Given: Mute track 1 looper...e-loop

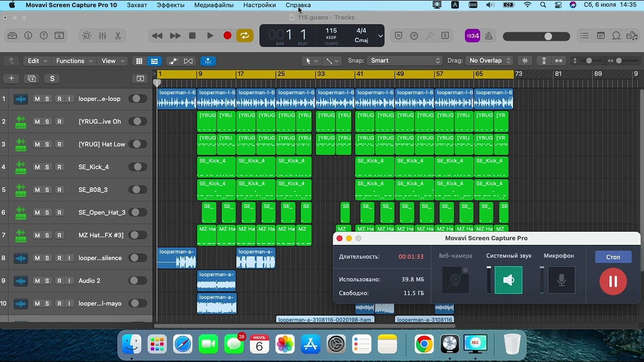Looking at the screenshot, I should tap(37, 99).
